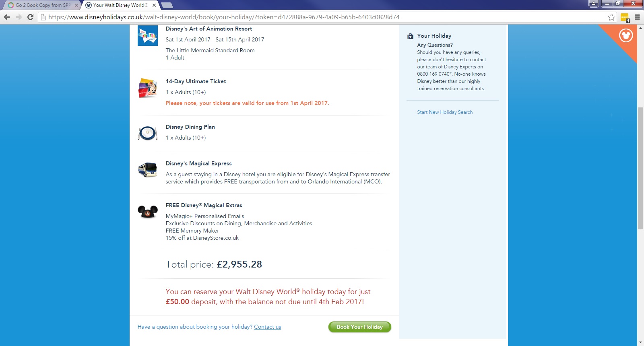Bookmark this page with the star
The width and height of the screenshot is (644, 346).
(x=611, y=17)
